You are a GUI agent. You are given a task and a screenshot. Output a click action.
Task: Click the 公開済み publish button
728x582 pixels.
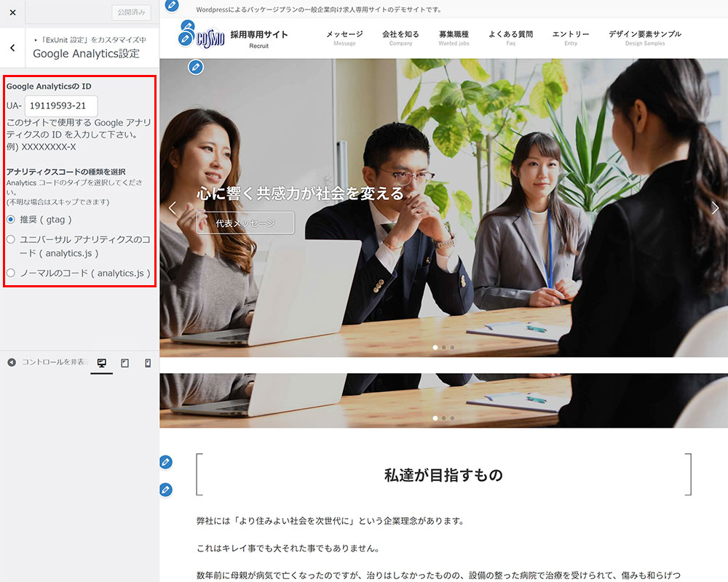coord(131,12)
